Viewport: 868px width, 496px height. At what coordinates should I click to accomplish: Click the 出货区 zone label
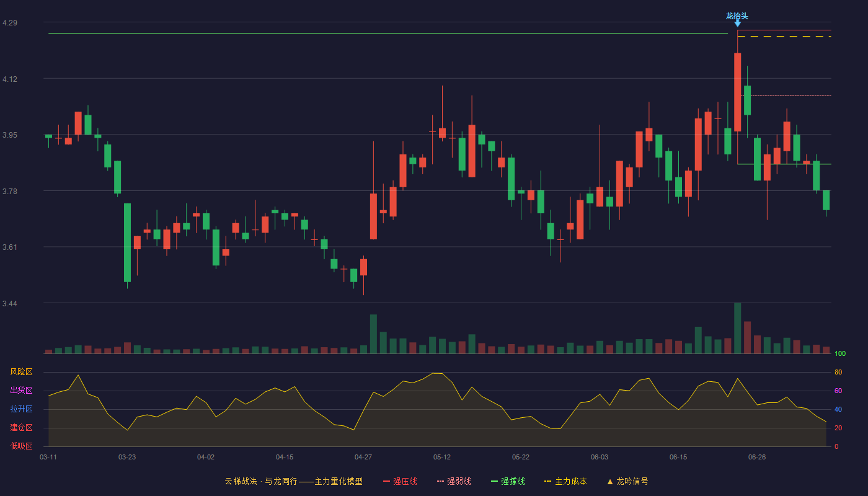coord(22,391)
